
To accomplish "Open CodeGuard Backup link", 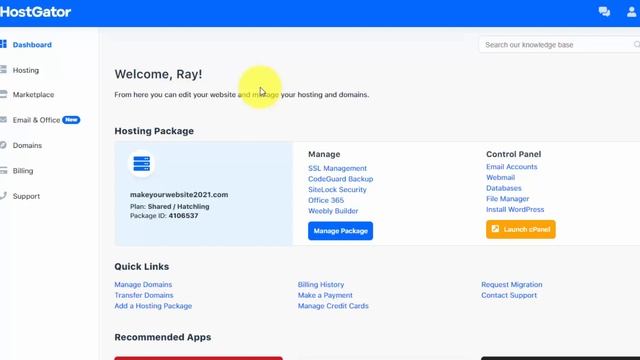I will [340, 179].
